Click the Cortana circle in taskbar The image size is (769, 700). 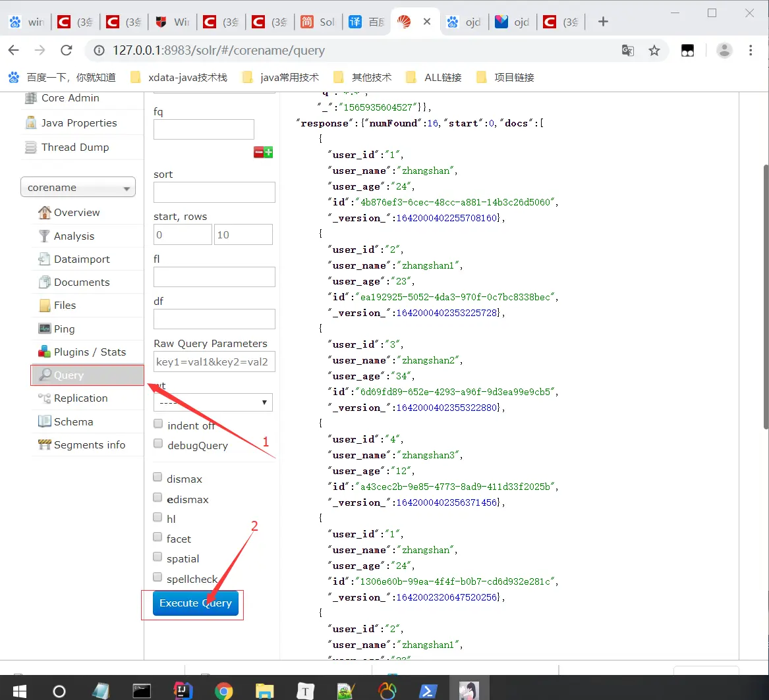click(x=59, y=691)
